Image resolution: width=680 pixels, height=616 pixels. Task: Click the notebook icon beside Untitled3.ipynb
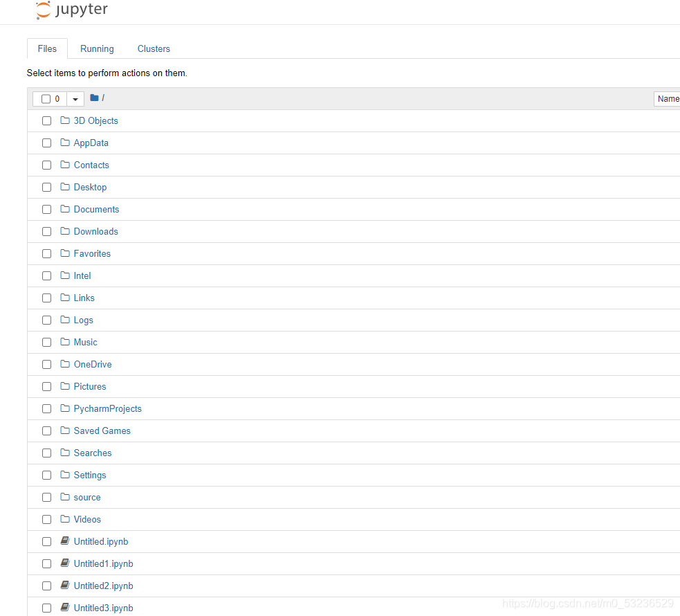pos(65,607)
